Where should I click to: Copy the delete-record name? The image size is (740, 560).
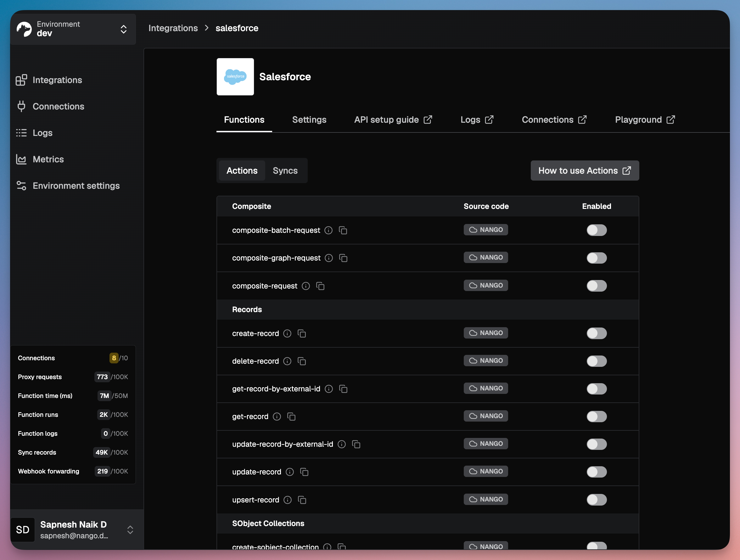pyautogui.click(x=302, y=361)
